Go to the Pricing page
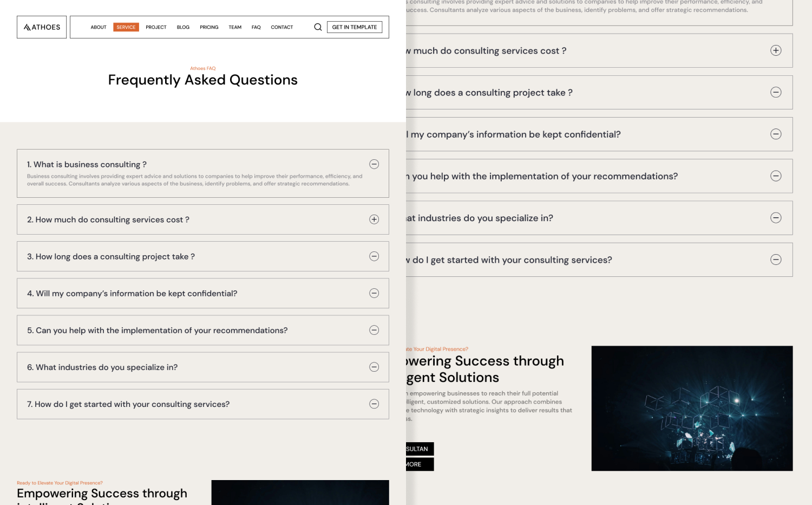The width and height of the screenshot is (812, 505). click(x=209, y=27)
